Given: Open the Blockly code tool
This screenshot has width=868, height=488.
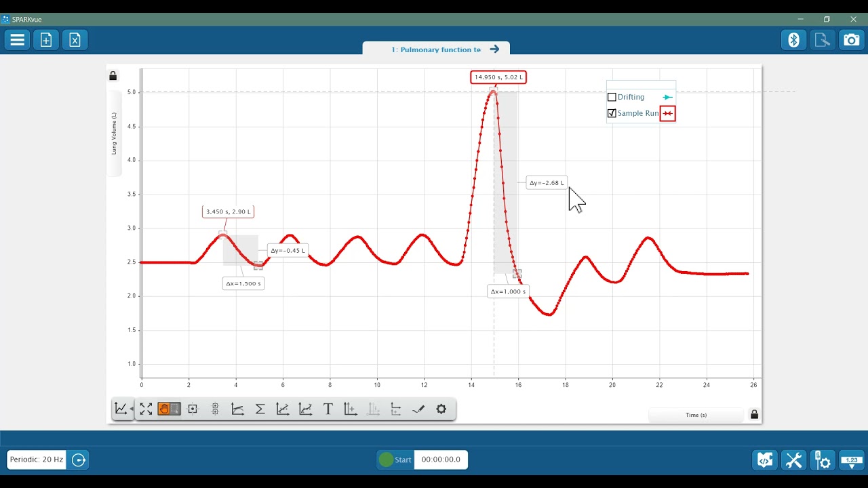Looking at the screenshot, I should (765, 460).
